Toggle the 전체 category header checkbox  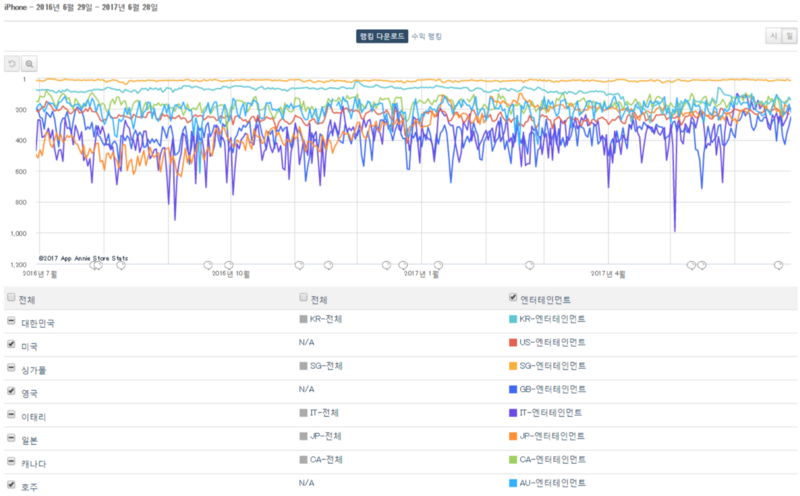coord(304,297)
